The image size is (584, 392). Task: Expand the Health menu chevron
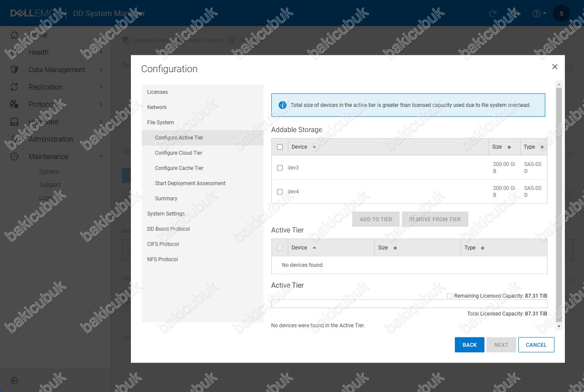101,52
